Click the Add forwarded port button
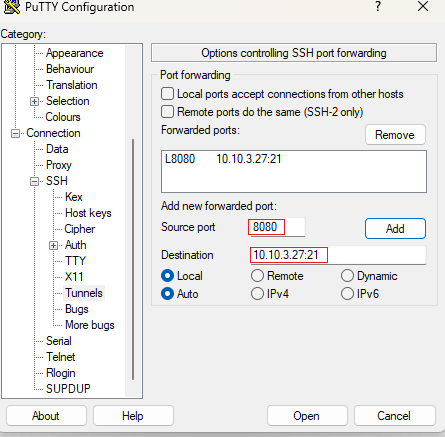Screen dimensions: 445x437 (395, 229)
